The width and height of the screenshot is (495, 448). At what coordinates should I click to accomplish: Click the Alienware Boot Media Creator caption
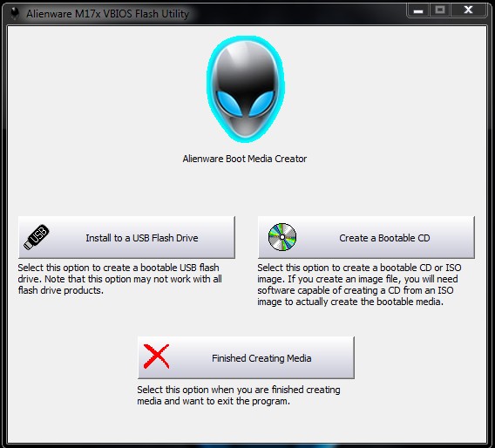pyautogui.click(x=245, y=159)
